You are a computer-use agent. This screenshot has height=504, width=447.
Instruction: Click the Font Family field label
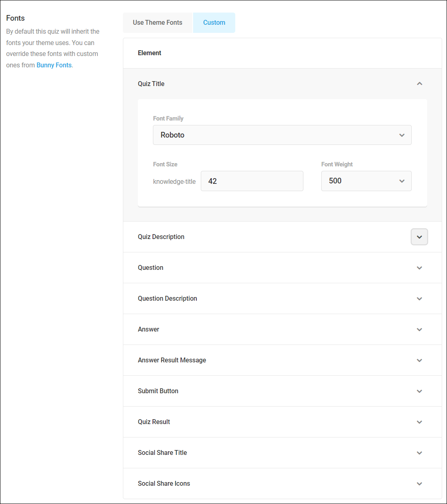point(168,118)
